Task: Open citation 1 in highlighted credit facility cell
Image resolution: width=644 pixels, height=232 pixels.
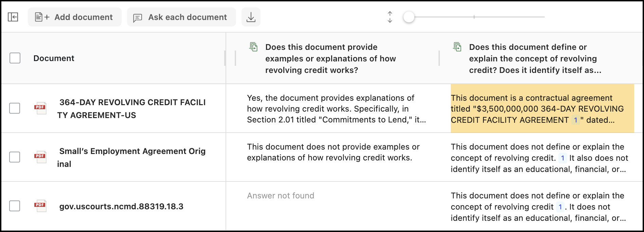Action: pos(575,120)
